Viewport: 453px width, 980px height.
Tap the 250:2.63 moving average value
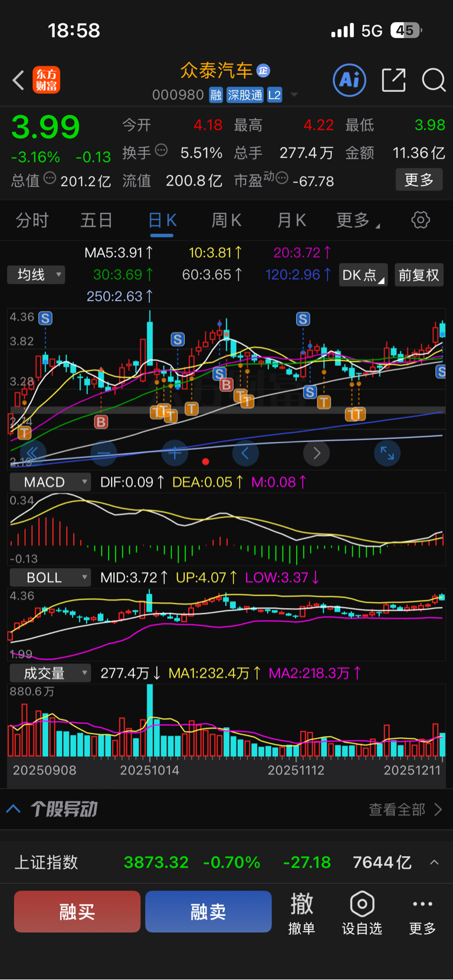coord(120,296)
